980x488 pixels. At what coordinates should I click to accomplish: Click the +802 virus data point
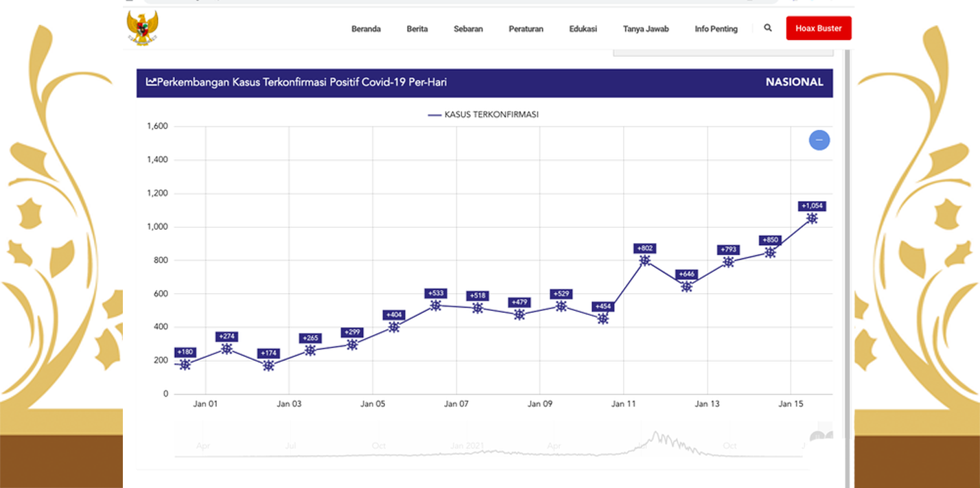coord(644,260)
